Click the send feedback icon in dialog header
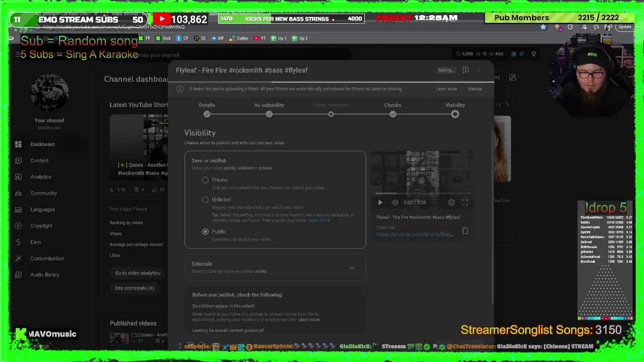 (465, 70)
